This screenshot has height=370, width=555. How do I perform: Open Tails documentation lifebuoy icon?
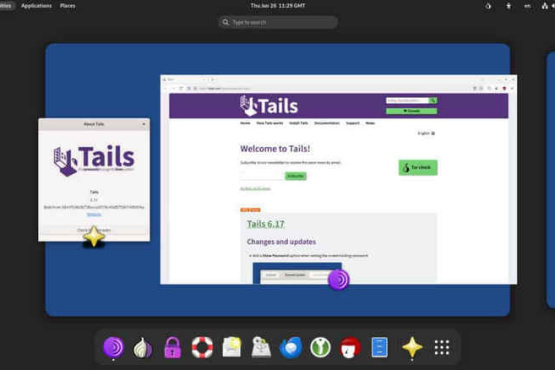click(x=202, y=347)
